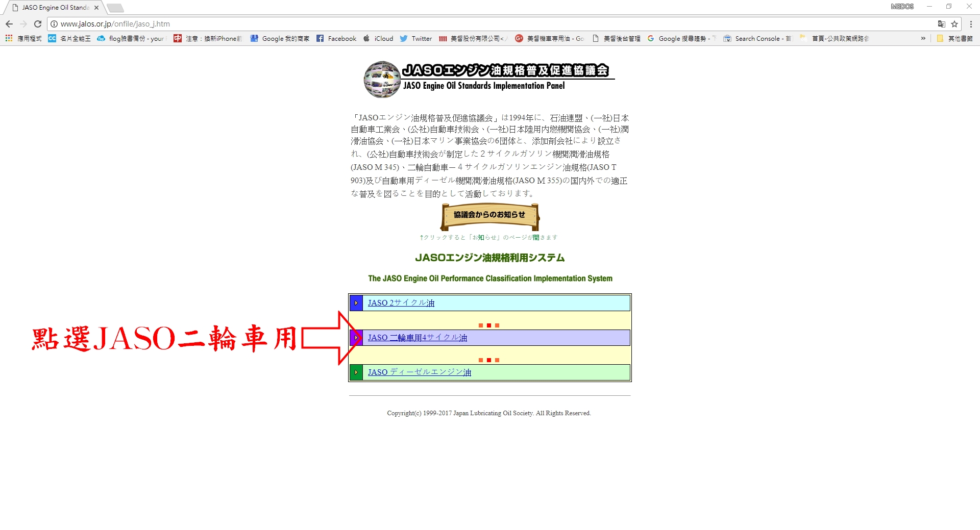This screenshot has width=980, height=530.
Task: Click the JASO globe logo image
Action: tap(382, 79)
